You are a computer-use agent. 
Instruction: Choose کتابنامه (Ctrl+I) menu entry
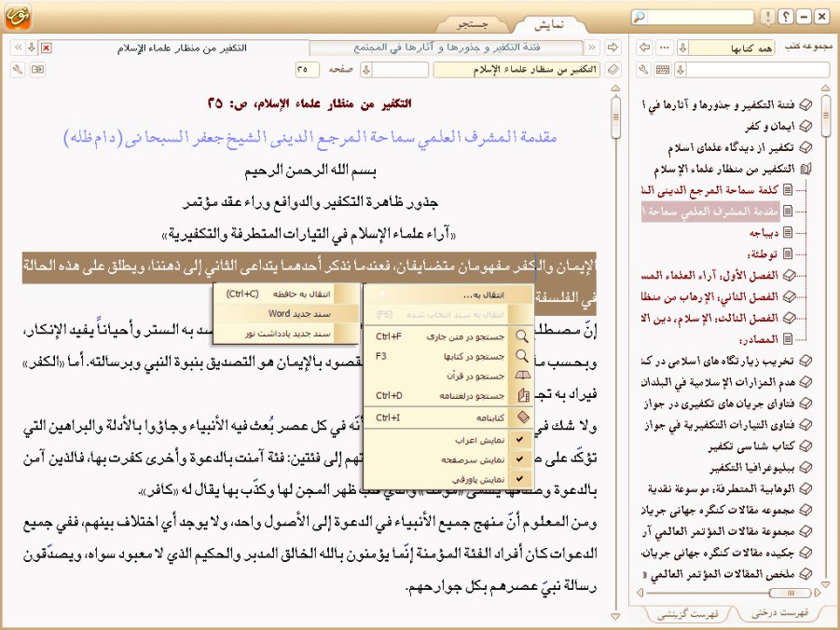point(448,418)
